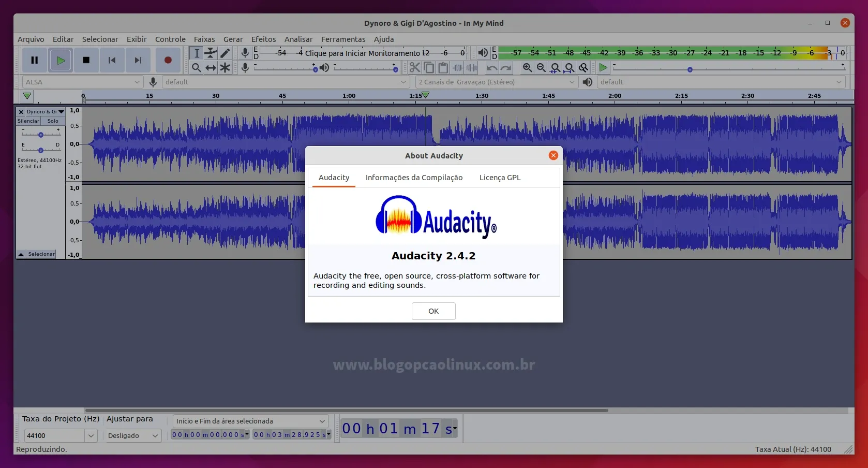Close the About Audacity dialog
Image resolution: width=868 pixels, height=468 pixels.
tap(553, 155)
